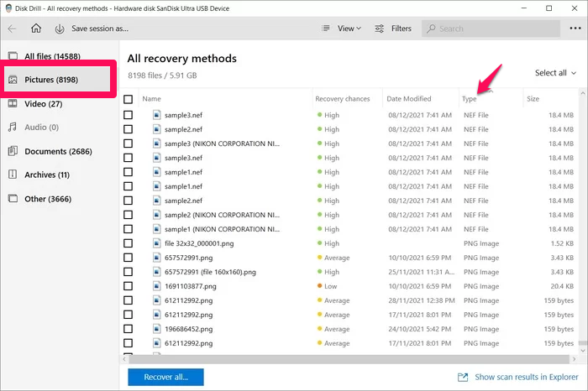
Task: Click date 25/11/2021 11:31 A...
Action: 421,272
